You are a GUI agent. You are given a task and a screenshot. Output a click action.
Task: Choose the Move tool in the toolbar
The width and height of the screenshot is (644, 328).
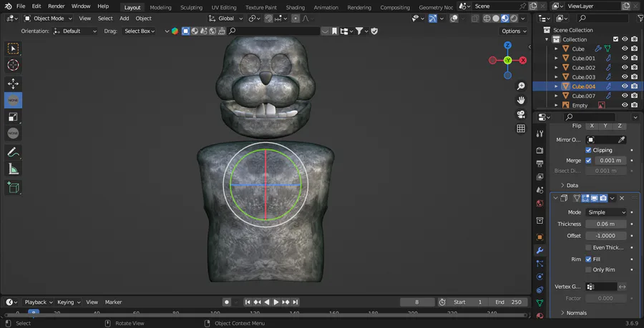(x=13, y=84)
